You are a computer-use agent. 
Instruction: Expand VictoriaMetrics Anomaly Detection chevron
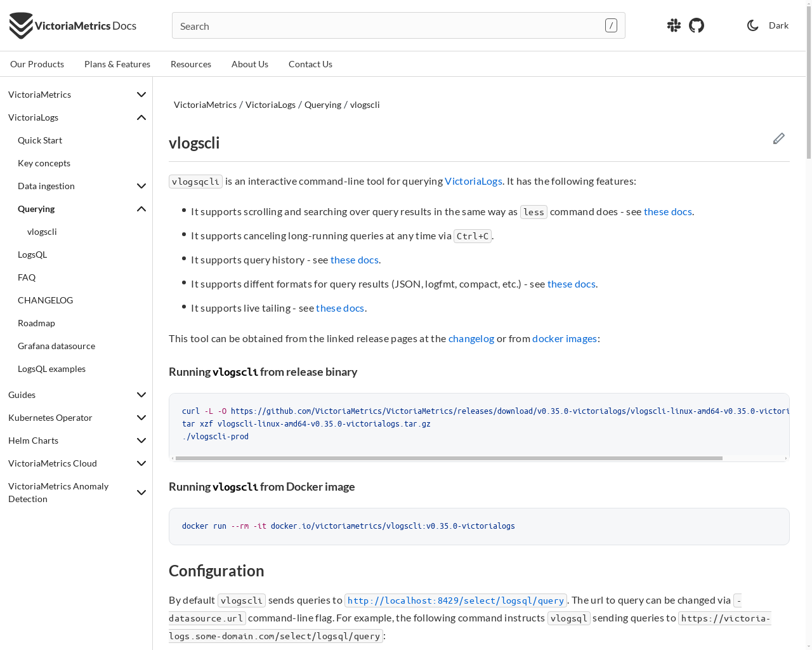click(141, 493)
